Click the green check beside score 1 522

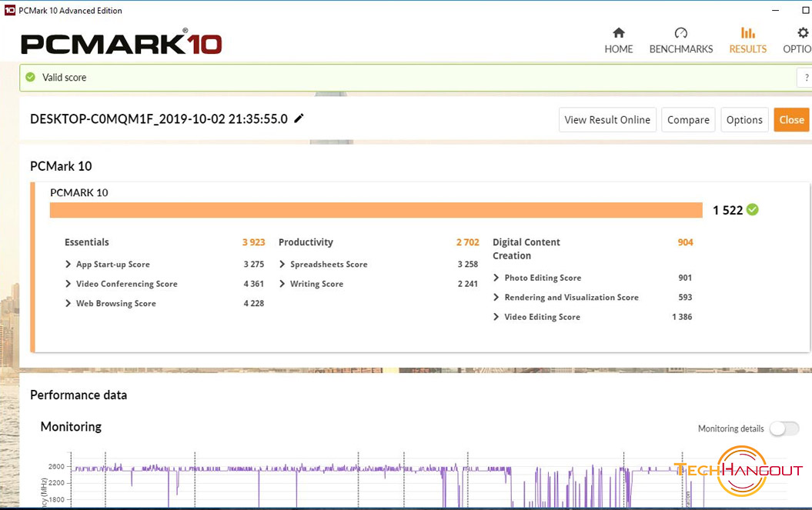[753, 210]
